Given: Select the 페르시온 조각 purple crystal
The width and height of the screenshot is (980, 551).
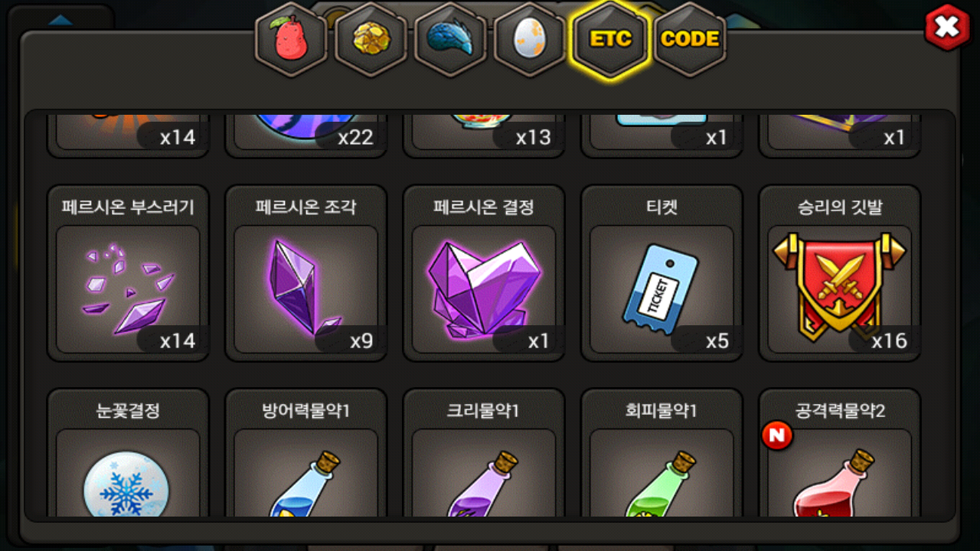Looking at the screenshot, I should coord(305,273).
